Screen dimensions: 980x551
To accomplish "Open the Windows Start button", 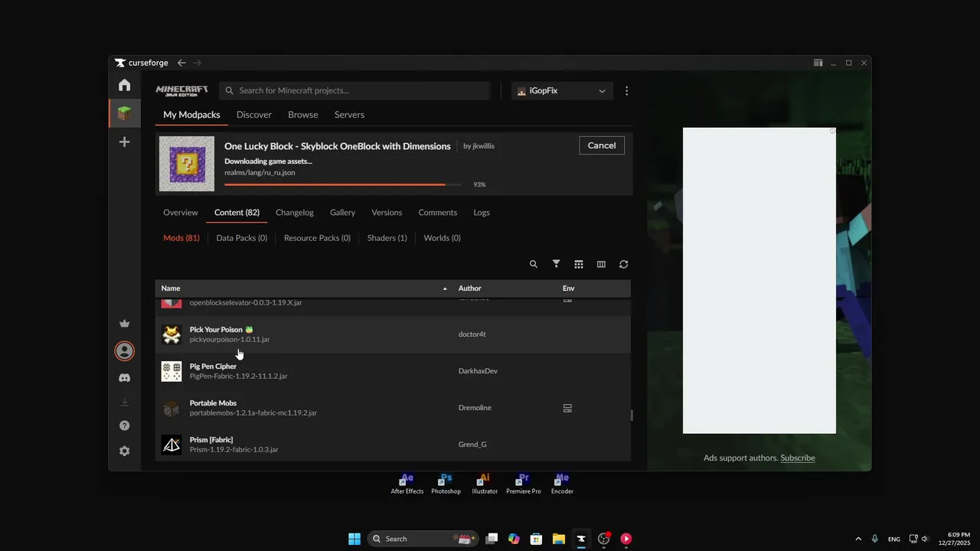I will [354, 539].
